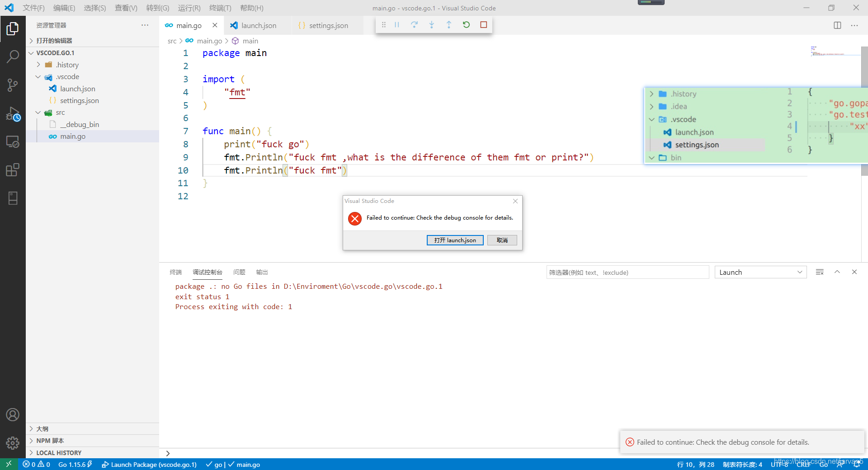868x470 pixels.
Task: Select the Search icon in activity bar
Action: (13, 56)
